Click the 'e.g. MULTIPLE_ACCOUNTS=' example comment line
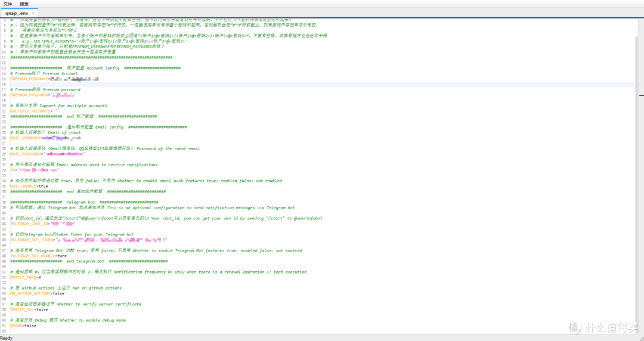Viewport: 644px width, 341px height. pos(98,41)
